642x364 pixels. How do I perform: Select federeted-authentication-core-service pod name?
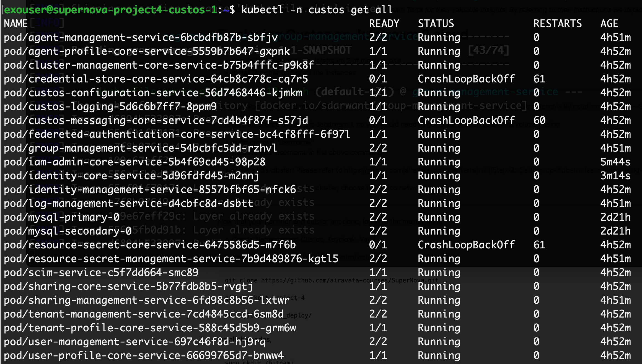coord(177,134)
